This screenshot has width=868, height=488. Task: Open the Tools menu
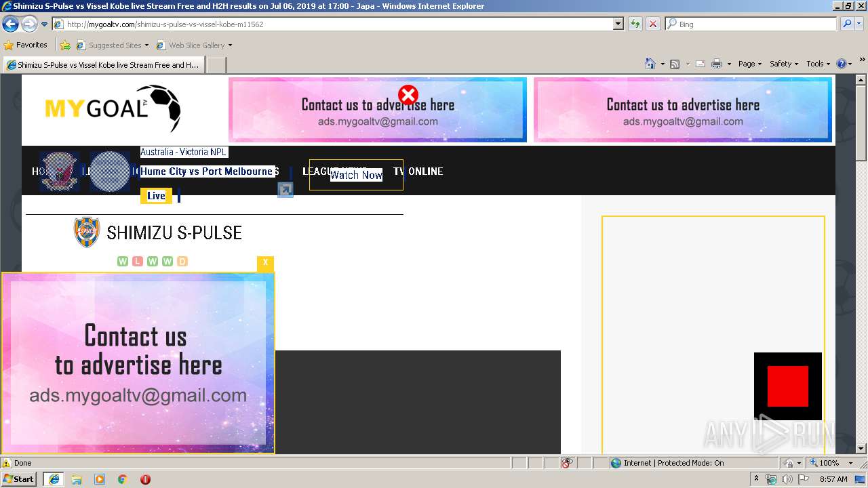(x=818, y=64)
